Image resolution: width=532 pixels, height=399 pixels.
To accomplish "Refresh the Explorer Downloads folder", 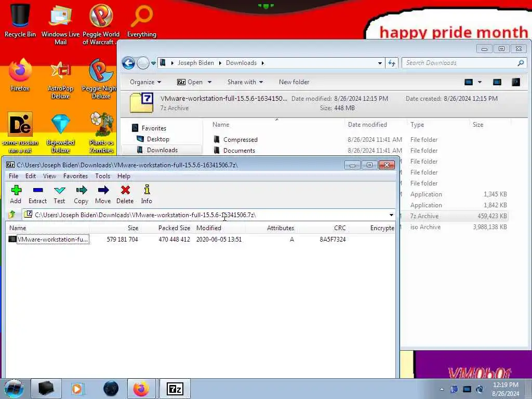I will pos(392,63).
